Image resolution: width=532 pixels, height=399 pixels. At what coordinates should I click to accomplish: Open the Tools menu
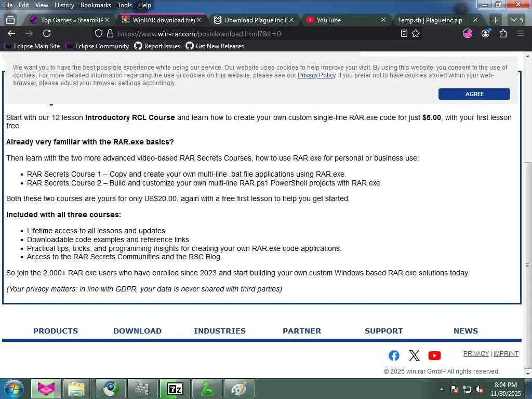125,5
